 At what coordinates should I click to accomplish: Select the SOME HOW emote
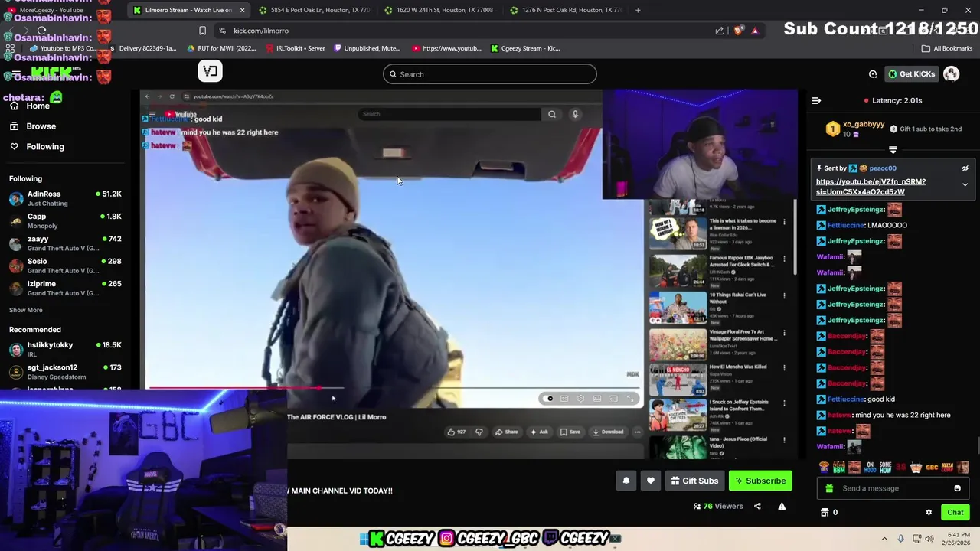pos(885,468)
